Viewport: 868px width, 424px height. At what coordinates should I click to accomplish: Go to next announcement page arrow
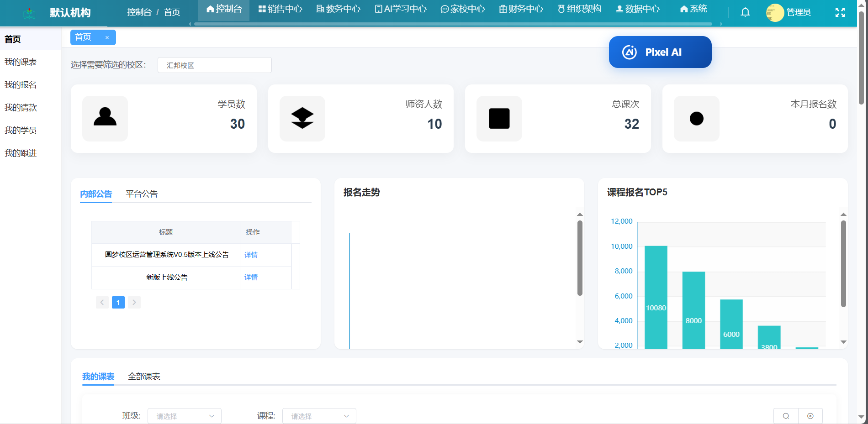click(x=134, y=302)
